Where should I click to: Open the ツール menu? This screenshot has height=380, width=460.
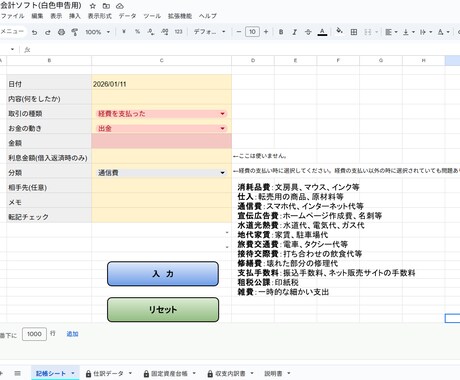click(x=152, y=16)
